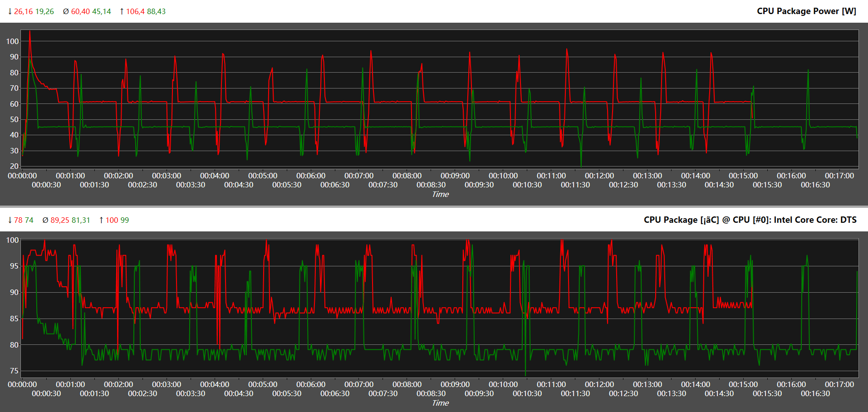Click the average symbol icon in power chart header
The image size is (868, 412).
coord(66,11)
